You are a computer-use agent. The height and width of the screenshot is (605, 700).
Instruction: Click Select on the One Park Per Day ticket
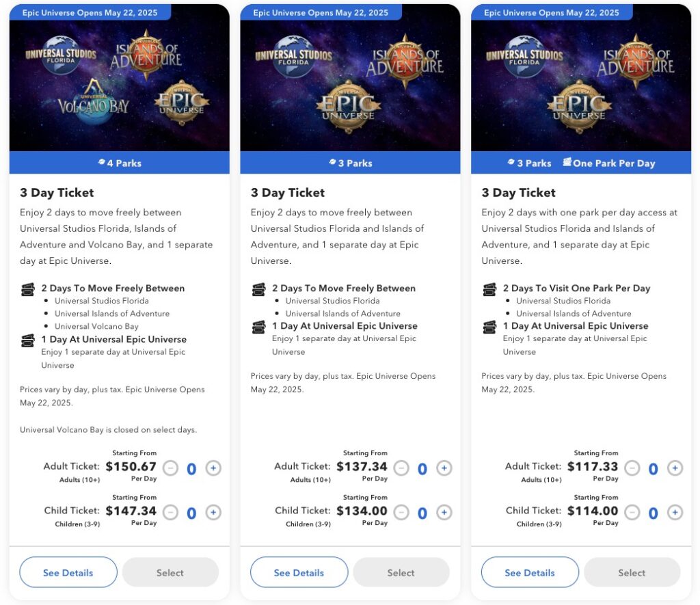point(632,572)
